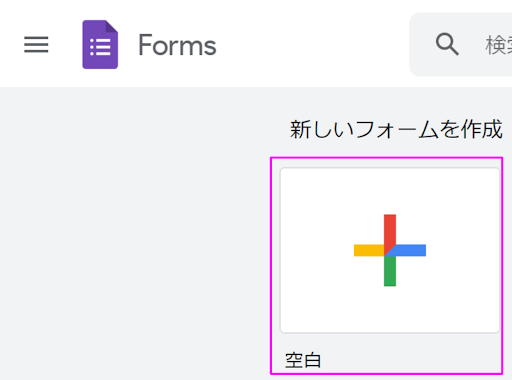Click the magnifying glass search icon

(447, 44)
